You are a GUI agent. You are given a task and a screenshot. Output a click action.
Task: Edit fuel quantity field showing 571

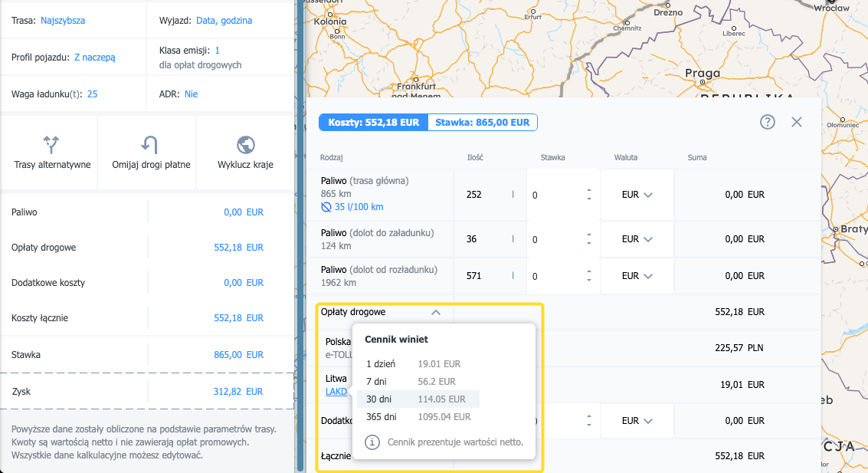(x=490, y=276)
